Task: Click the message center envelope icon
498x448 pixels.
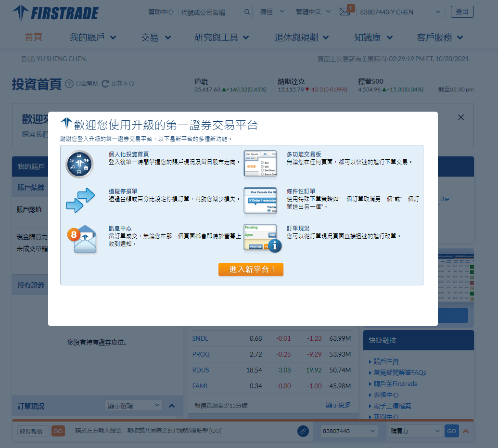Action: pyautogui.click(x=82, y=239)
